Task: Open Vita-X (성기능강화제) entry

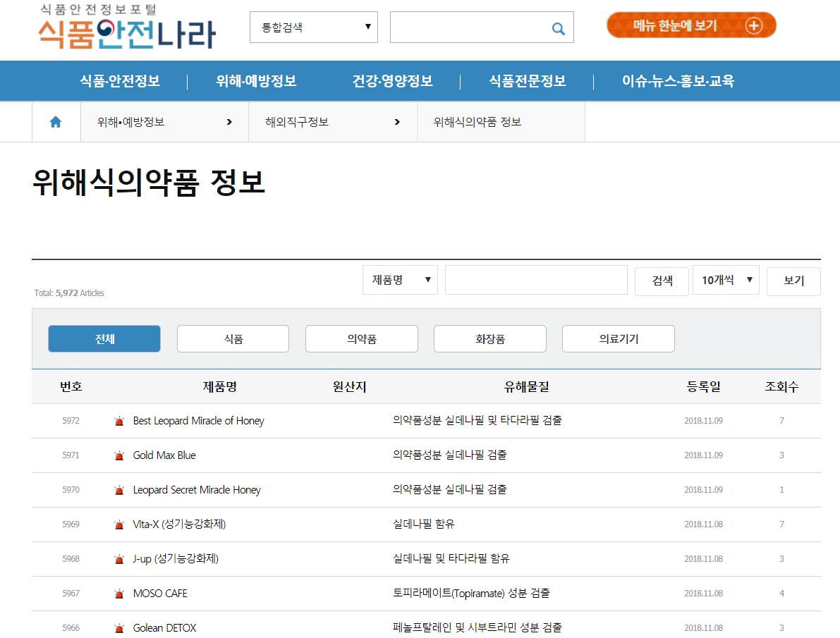Action: click(x=179, y=524)
